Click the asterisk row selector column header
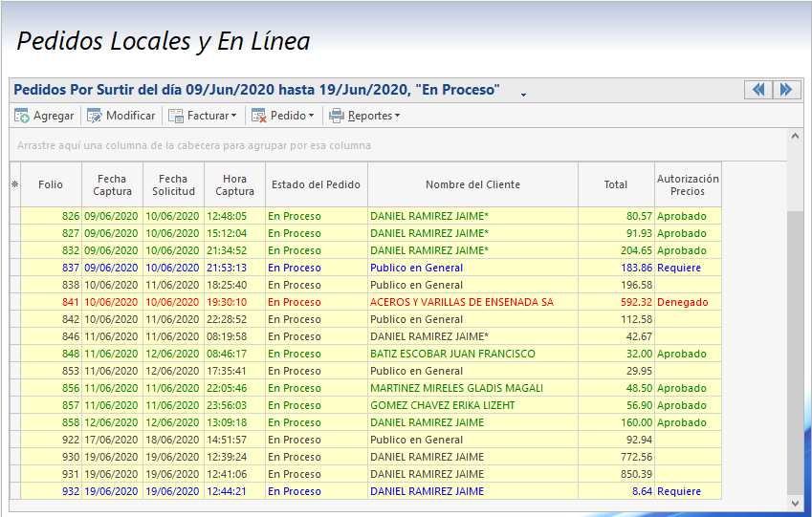812x517 pixels. click(x=14, y=184)
